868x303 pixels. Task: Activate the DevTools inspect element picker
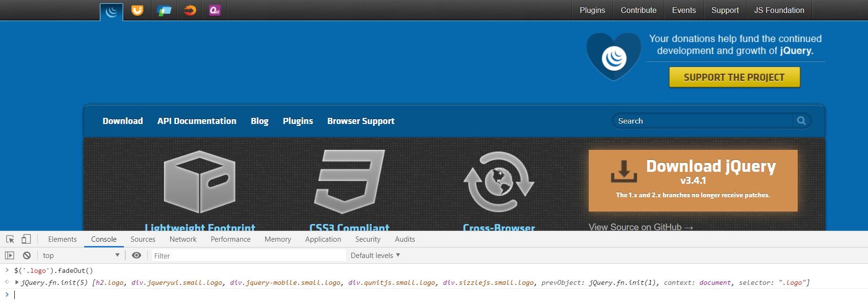click(10, 239)
